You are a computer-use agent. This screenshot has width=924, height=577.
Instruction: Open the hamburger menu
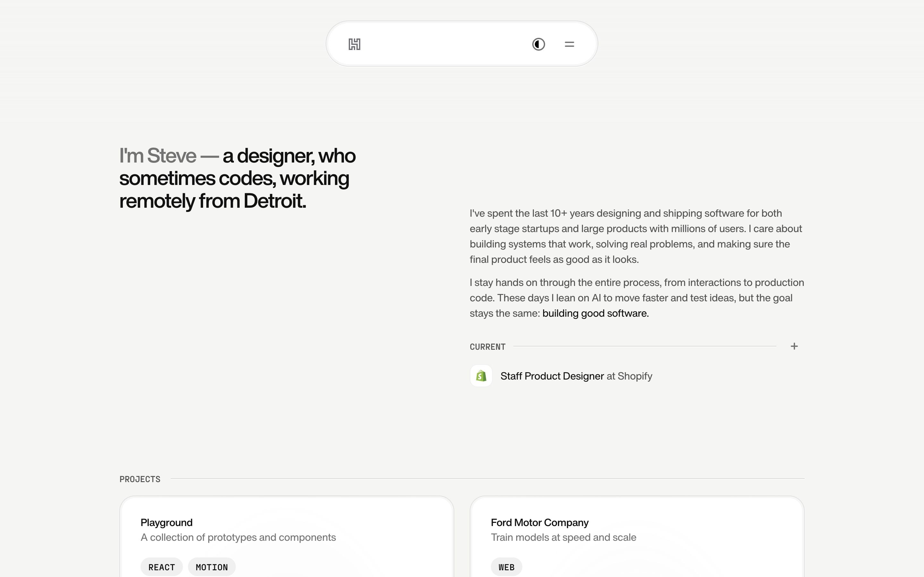click(x=569, y=44)
